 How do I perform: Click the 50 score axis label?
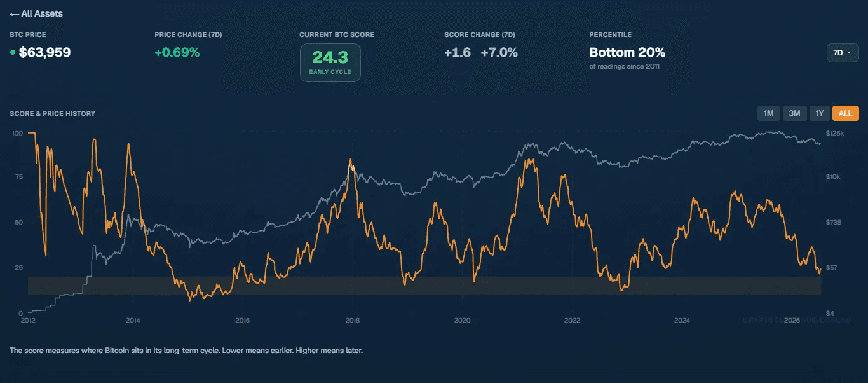point(18,222)
